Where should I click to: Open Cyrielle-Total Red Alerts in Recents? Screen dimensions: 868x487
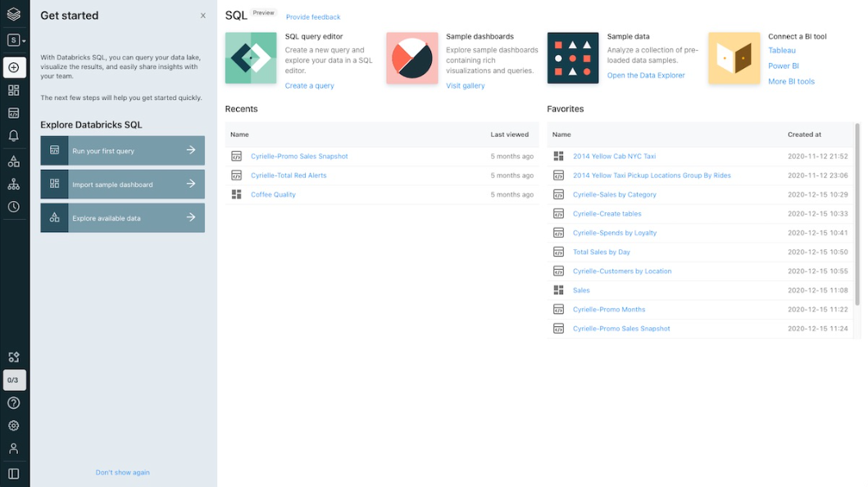[289, 175]
